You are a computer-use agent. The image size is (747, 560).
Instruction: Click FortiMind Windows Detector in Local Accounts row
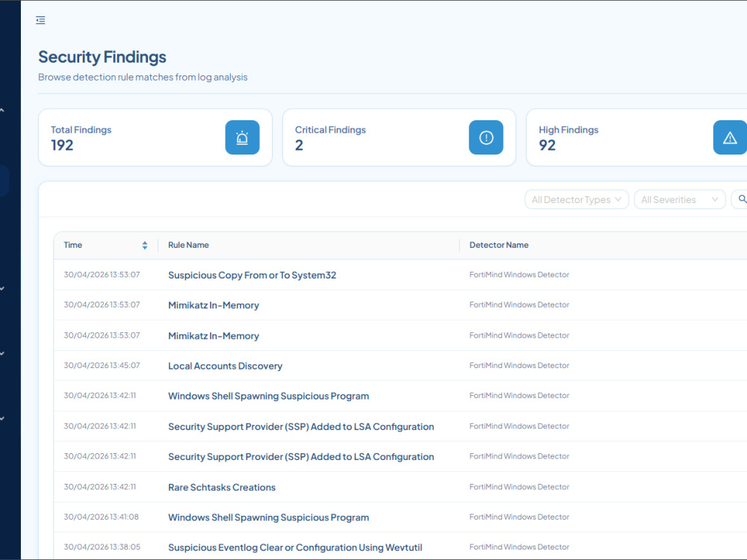click(519, 365)
